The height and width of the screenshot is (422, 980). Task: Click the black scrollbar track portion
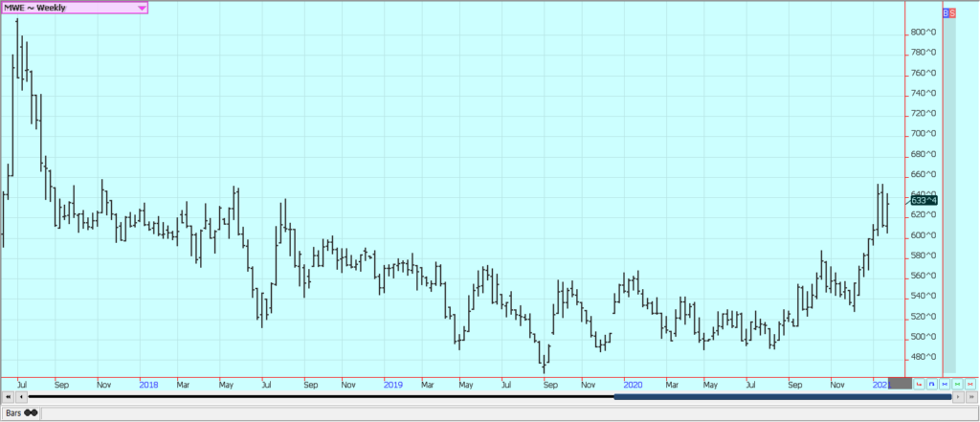coord(321,397)
